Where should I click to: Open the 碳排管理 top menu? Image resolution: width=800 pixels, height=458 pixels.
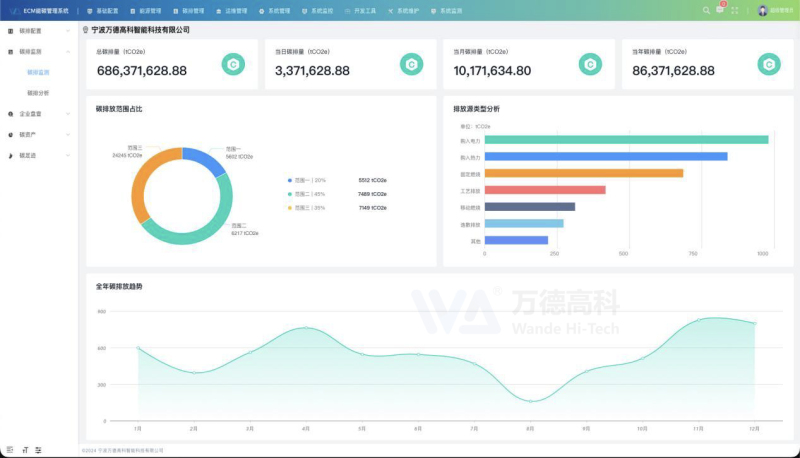coord(188,11)
